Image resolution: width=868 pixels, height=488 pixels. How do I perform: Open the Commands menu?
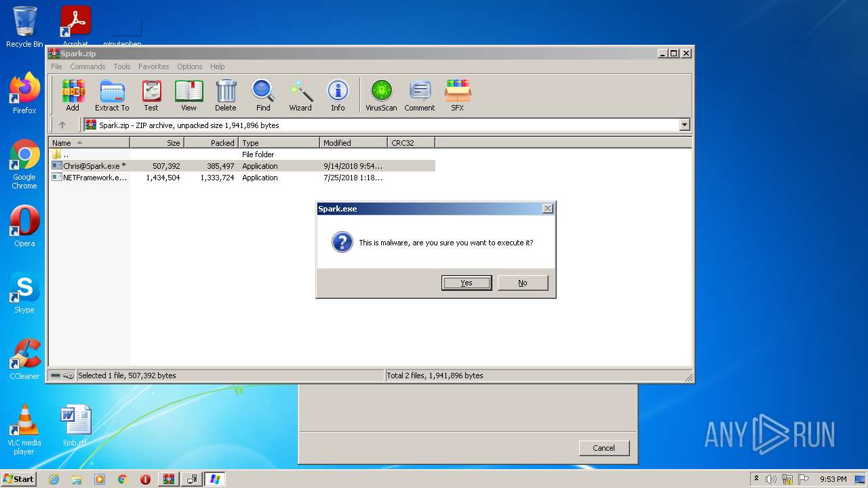87,66
